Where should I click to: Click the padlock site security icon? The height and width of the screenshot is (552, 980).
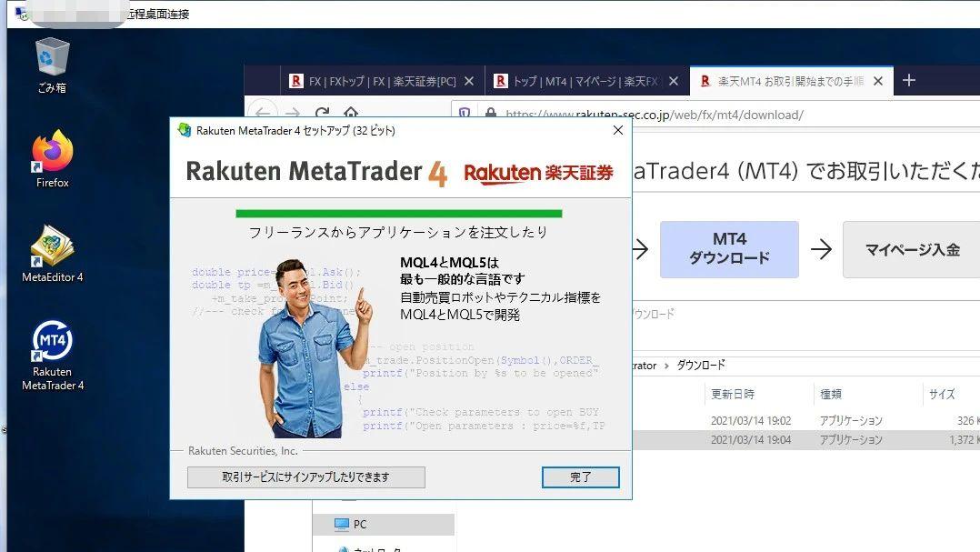point(490,115)
